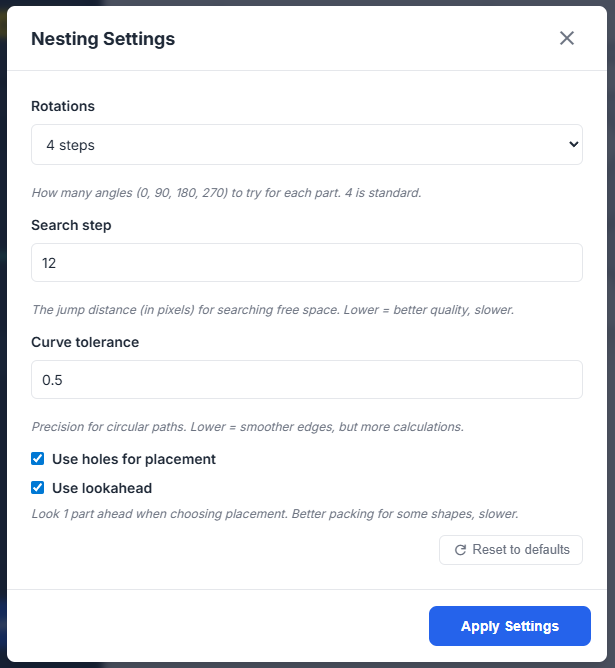The height and width of the screenshot is (668, 615).
Task: Click the circular arrow reset icon
Action: point(460,550)
